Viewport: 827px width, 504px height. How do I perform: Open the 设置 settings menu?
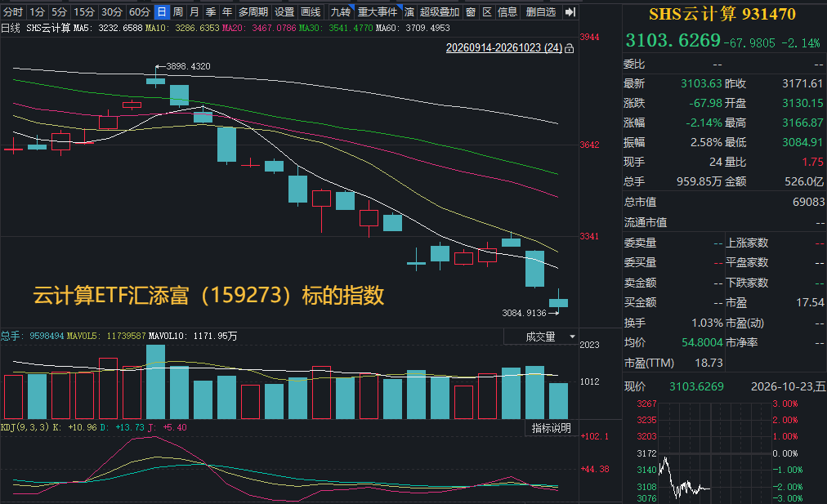284,12
